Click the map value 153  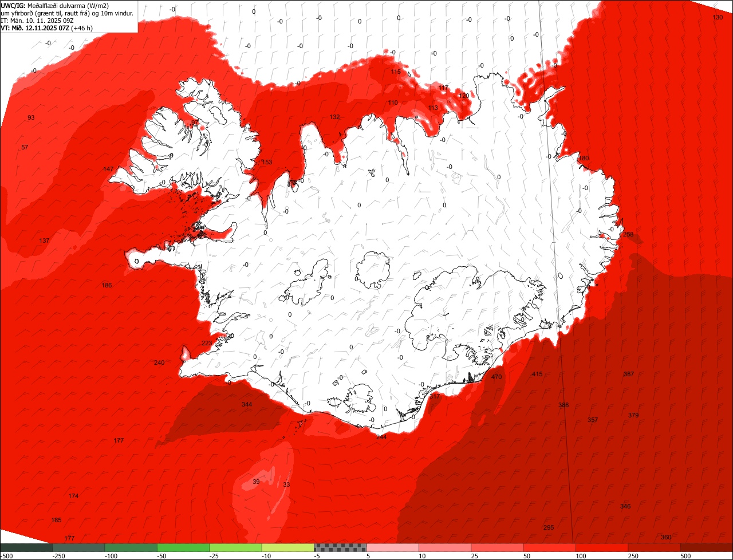coord(267,163)
